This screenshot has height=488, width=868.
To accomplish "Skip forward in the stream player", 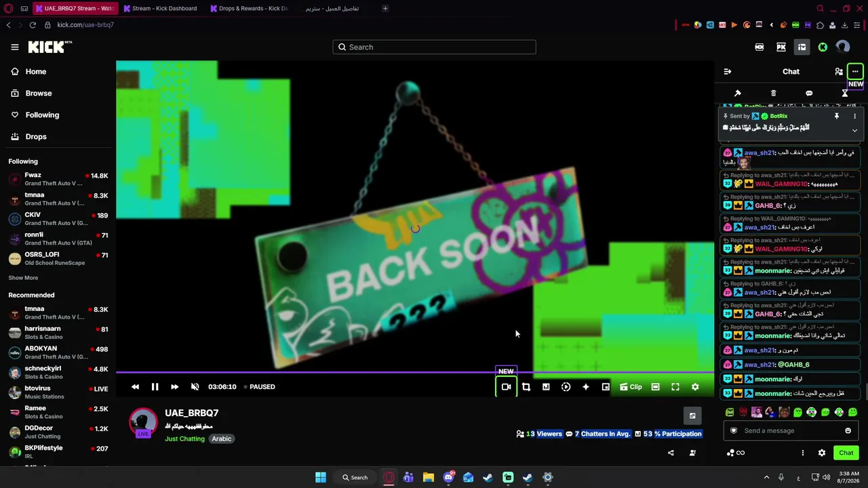I will [174, 386].
